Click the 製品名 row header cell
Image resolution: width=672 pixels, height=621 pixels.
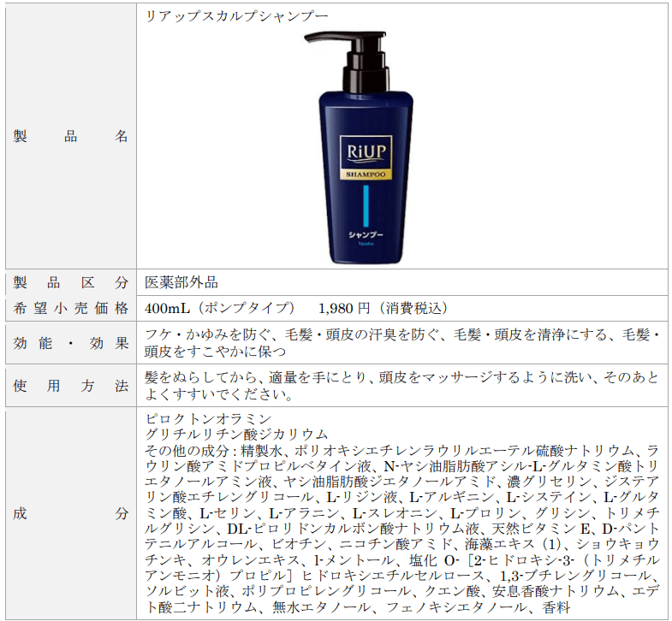(70, 136)
